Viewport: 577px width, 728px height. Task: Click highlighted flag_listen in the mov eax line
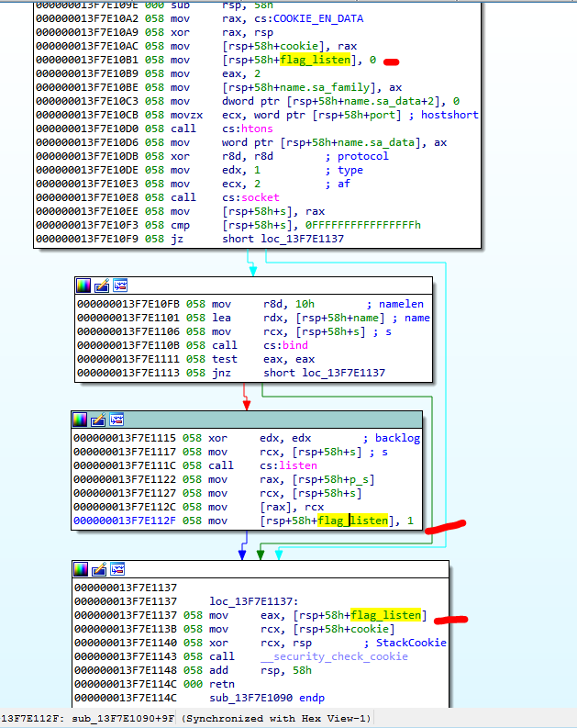coord(385,615)
